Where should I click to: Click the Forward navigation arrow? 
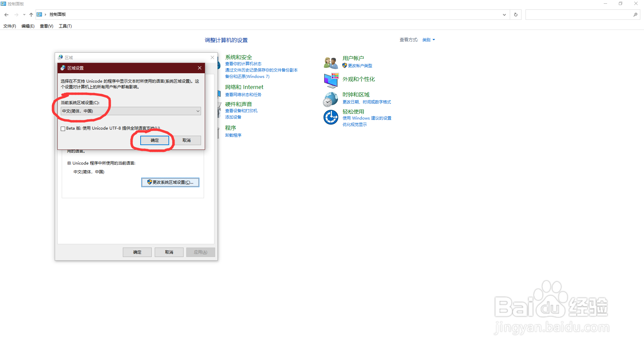coord(16,14)
